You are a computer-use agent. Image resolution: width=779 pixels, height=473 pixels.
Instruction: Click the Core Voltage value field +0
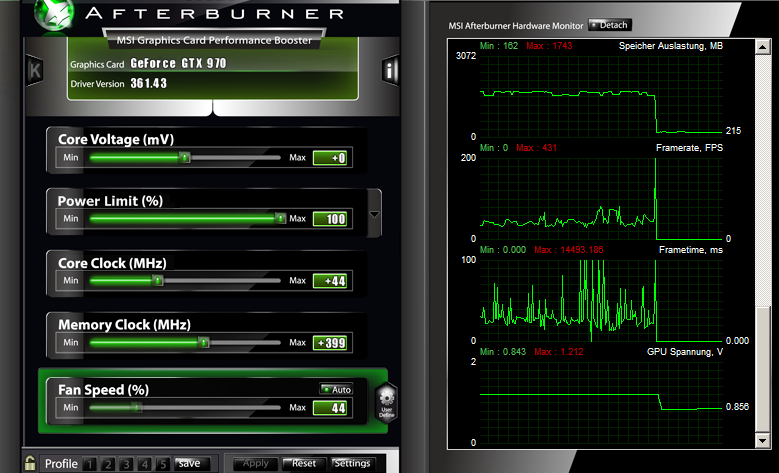pyautogui.click(x=330, y=158)
